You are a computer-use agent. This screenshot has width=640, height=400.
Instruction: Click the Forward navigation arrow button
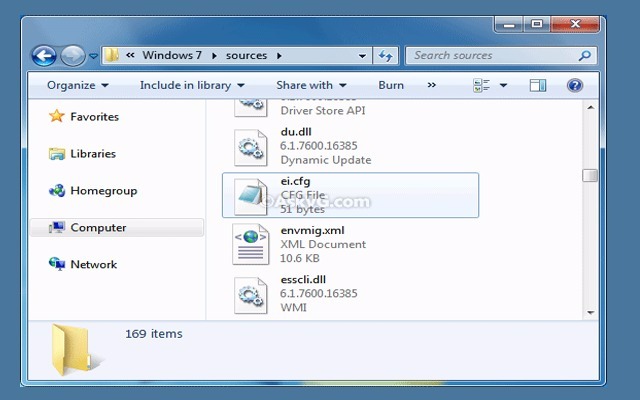point(72,56)
